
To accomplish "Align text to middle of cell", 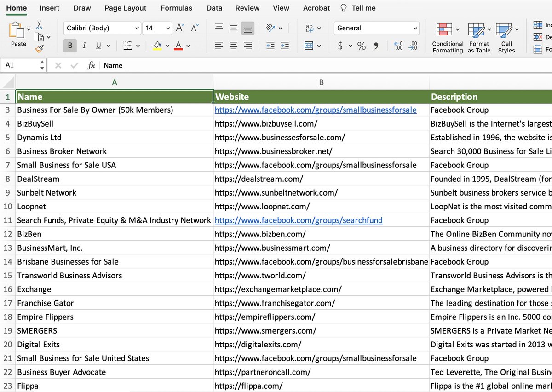I will click(x=234, y=28).
